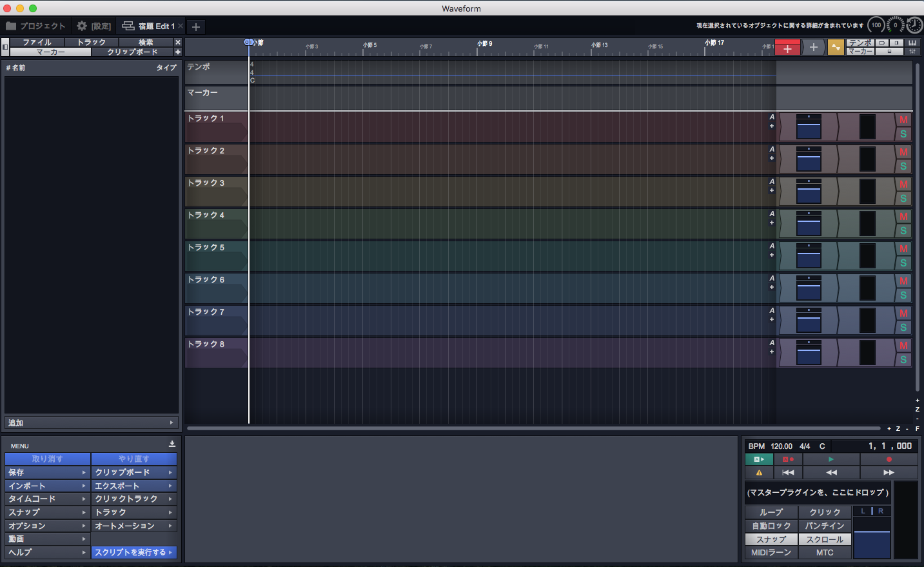Open the 追加 dropdown below the marker list
The image size is (924, 567).
tap(91, 423)
